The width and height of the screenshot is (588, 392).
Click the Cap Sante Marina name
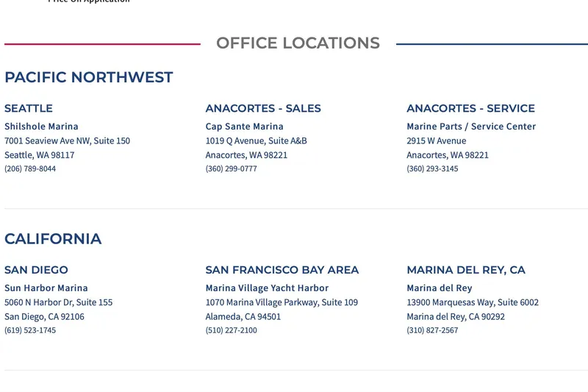click(245, 126)
